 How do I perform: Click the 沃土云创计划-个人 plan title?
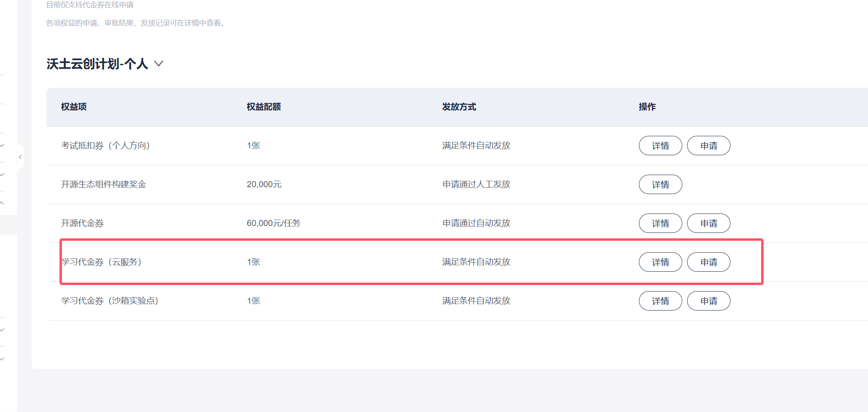[x=97, y=63]
